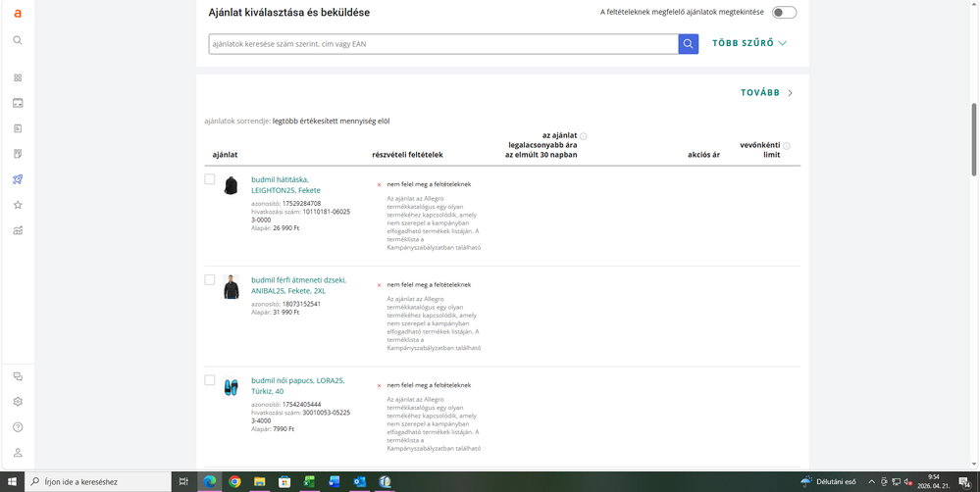980x492 pixels.
Task: Click the TOVÁBB next button
Action: (x=767, y=92)
